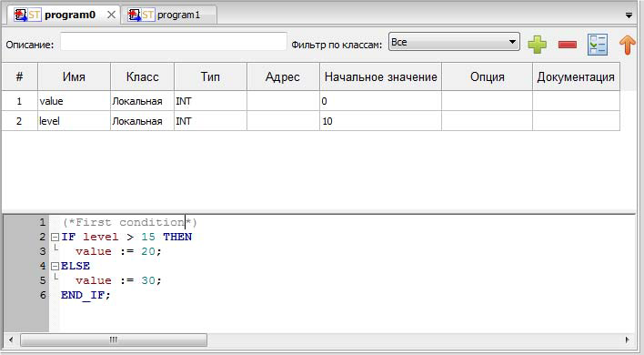The width and height of the screenshot is (644, 355).
Task: Open the class filter combo box
Action: tap(454, 42)
